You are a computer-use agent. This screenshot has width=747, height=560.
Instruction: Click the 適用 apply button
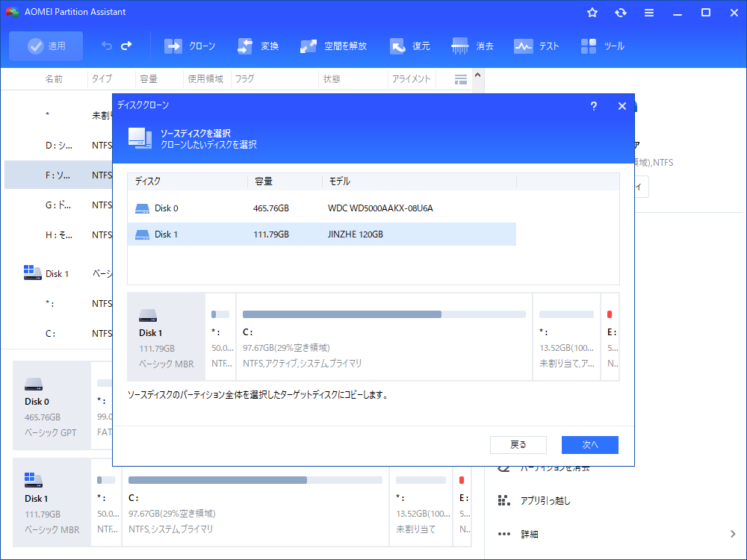[46, 46]
